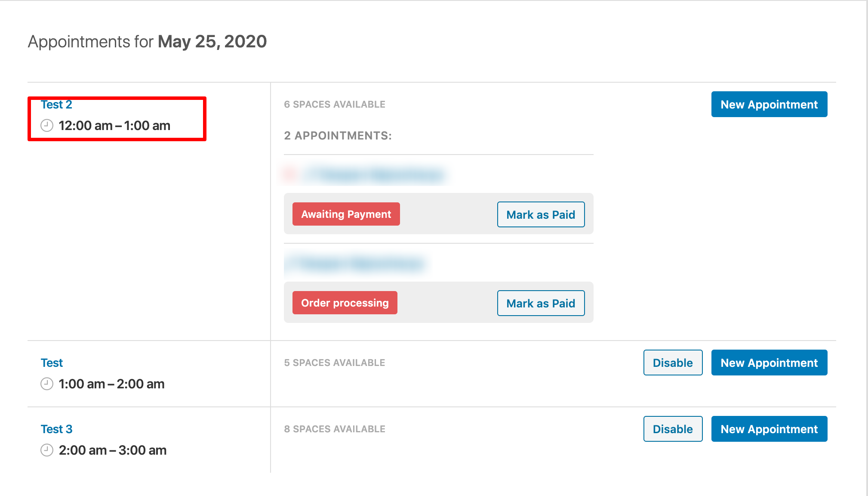The height and width of the screenshot is (496, 868).
Task: Disable the 2:00 am – 3:00 am time slot
Action: coord(673,429)
